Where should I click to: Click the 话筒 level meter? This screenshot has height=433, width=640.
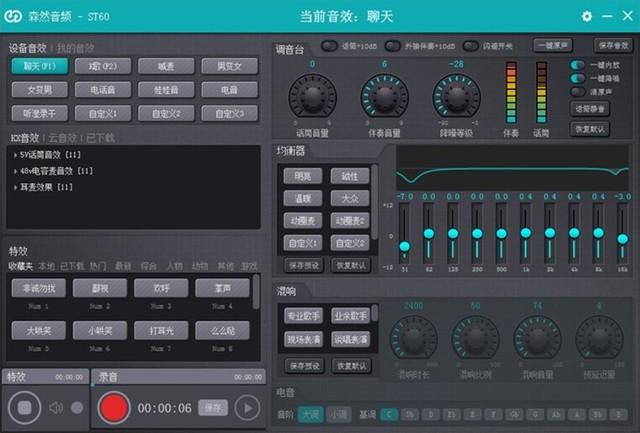pos(541,92)
